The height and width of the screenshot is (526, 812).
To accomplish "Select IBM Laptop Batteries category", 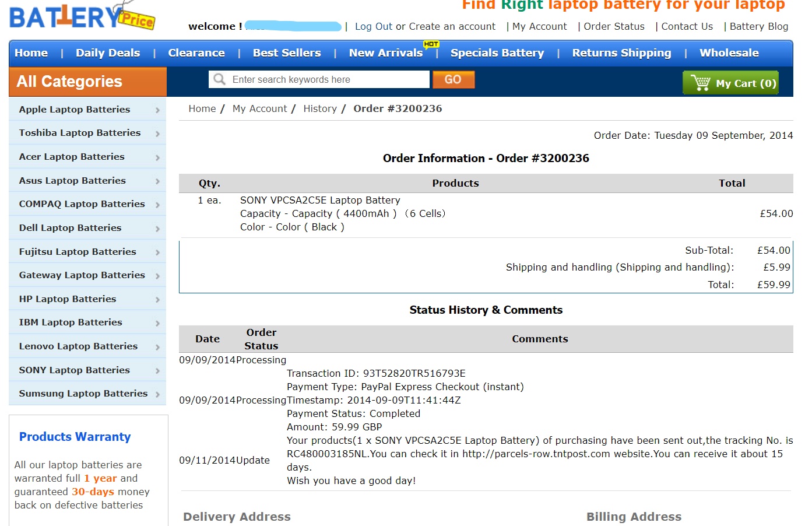I will (x=71, y=322).
